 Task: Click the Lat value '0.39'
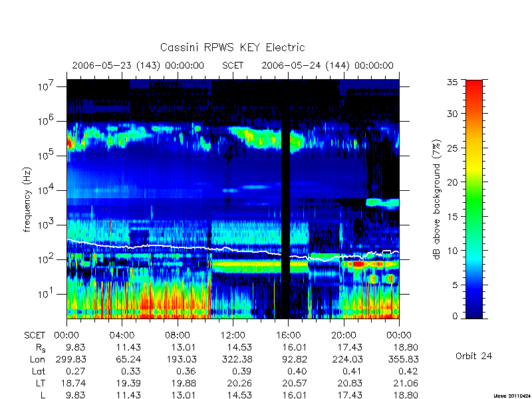pos(242,371)
